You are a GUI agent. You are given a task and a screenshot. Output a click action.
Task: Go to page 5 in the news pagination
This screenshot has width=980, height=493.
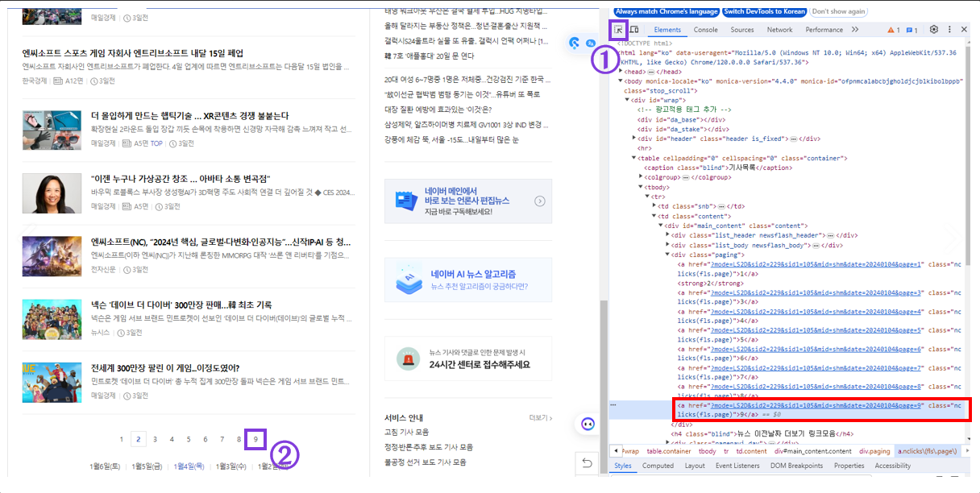click(x=189, y=439)
